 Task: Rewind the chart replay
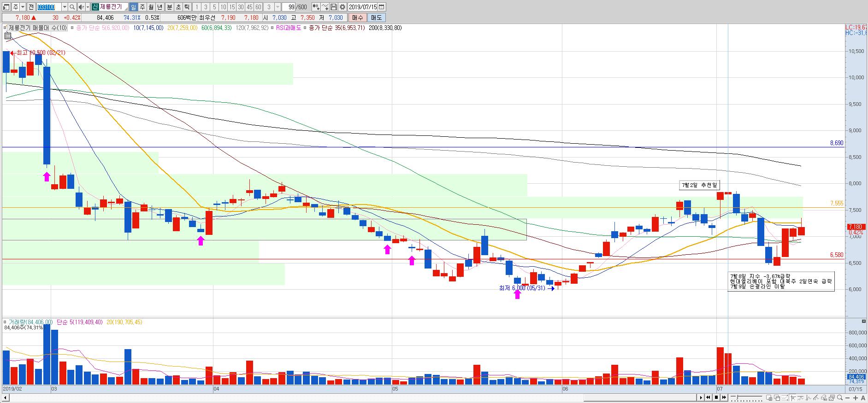point(709,397)
